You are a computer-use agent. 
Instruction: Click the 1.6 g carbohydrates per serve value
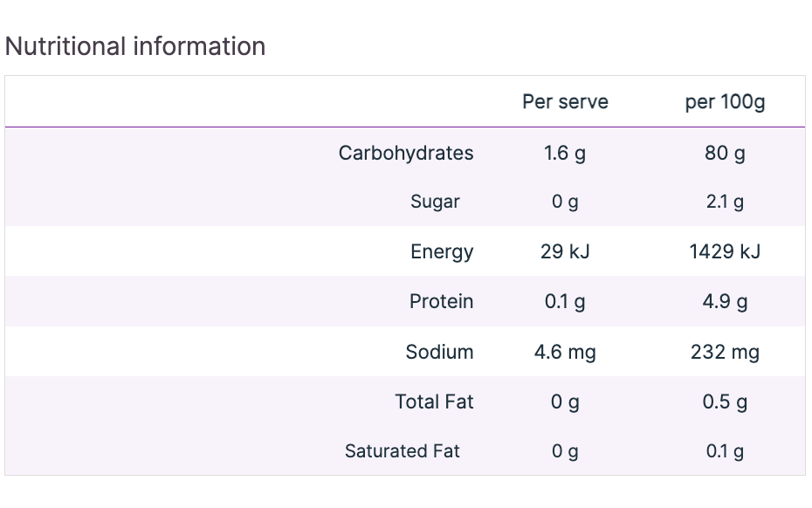[x=565, y=153]
